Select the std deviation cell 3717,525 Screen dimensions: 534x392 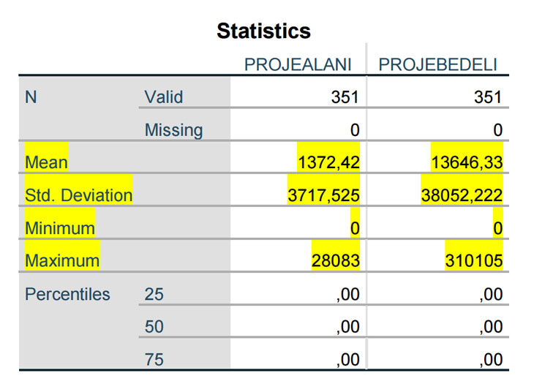pos(323,195)
